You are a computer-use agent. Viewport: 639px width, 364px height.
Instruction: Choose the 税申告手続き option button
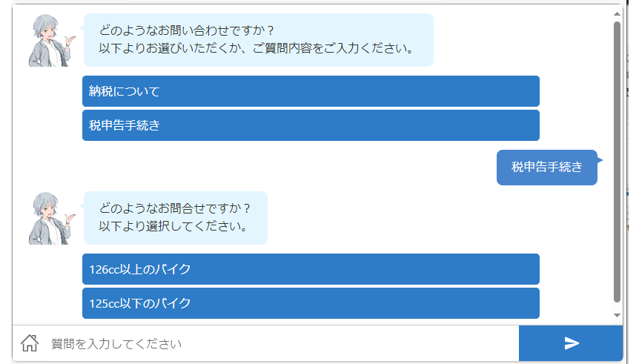click(x=311, y=125)
